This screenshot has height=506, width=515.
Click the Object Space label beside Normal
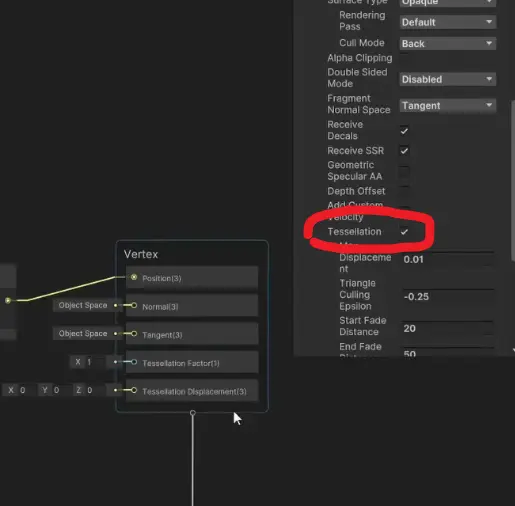click(x=83, y=305)
